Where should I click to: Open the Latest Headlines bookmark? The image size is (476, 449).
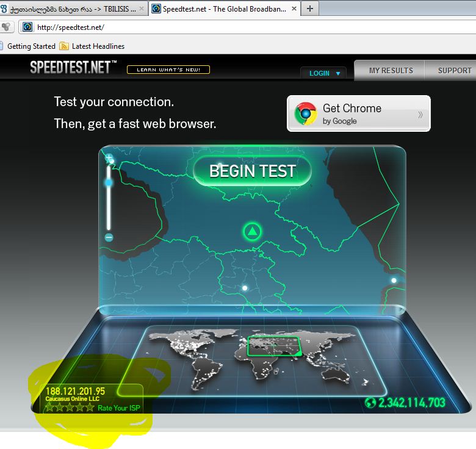click(x=92, y=46)
